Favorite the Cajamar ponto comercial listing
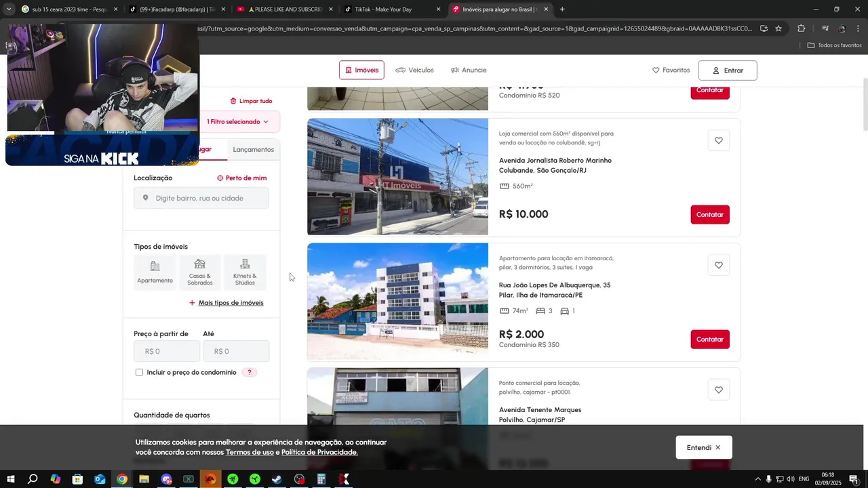 click(719, 390)
